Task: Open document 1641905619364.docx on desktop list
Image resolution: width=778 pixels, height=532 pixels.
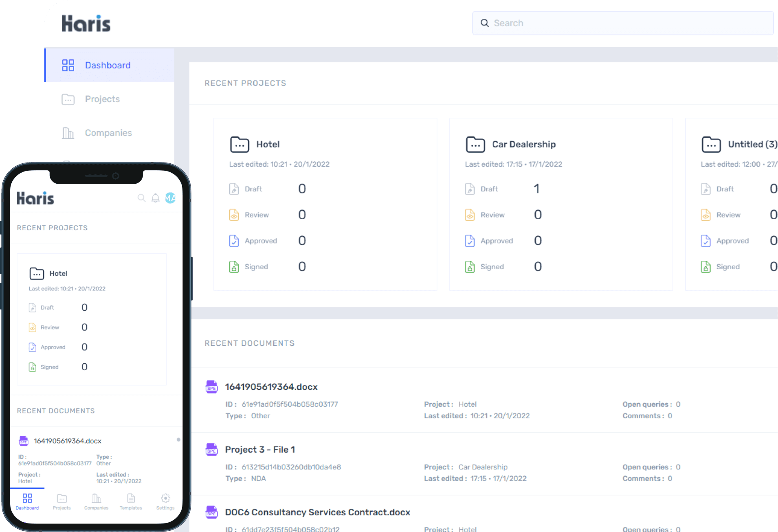Action: pyautogui.click(x=271, y=387)
